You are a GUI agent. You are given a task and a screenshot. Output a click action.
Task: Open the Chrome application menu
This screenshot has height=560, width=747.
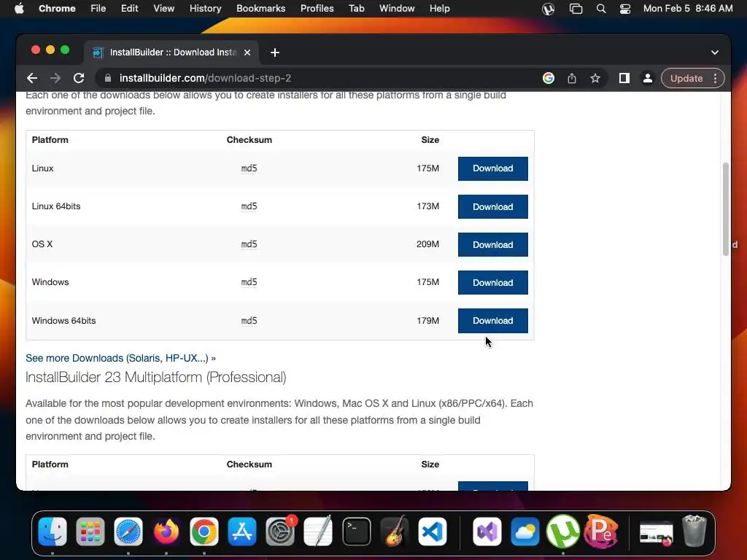pyautogui.click(x=57, y=9)
